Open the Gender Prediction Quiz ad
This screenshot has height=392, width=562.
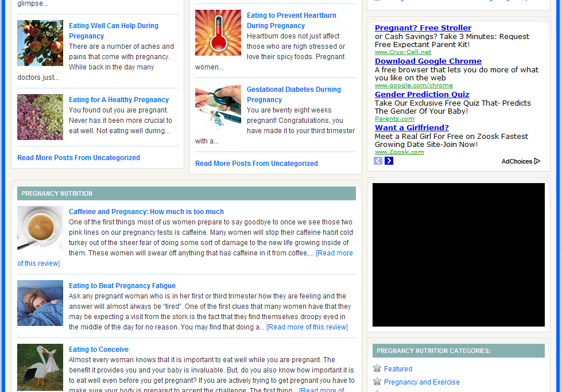pyautogui.click(x=422, y=94)
